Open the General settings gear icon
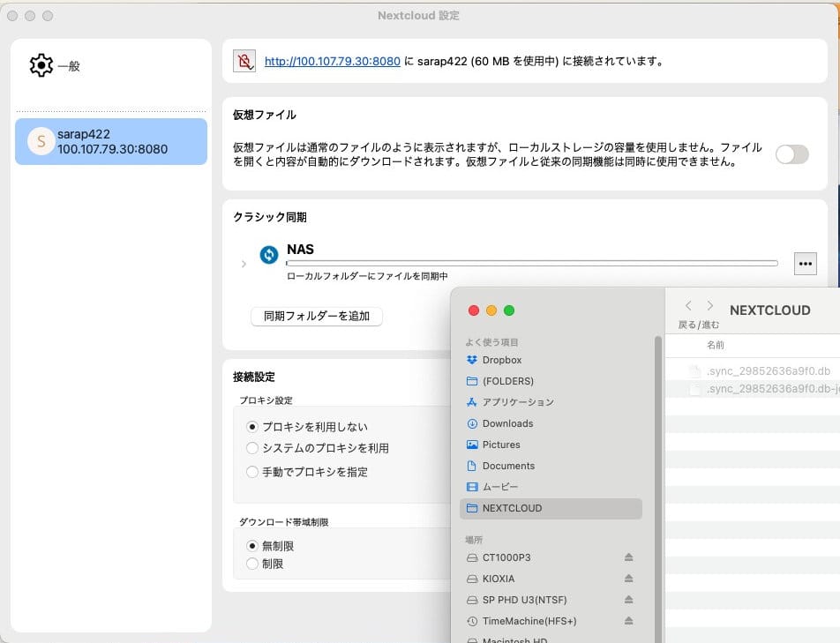The width and height of the screenshot is (840, 643). (41, 65)
